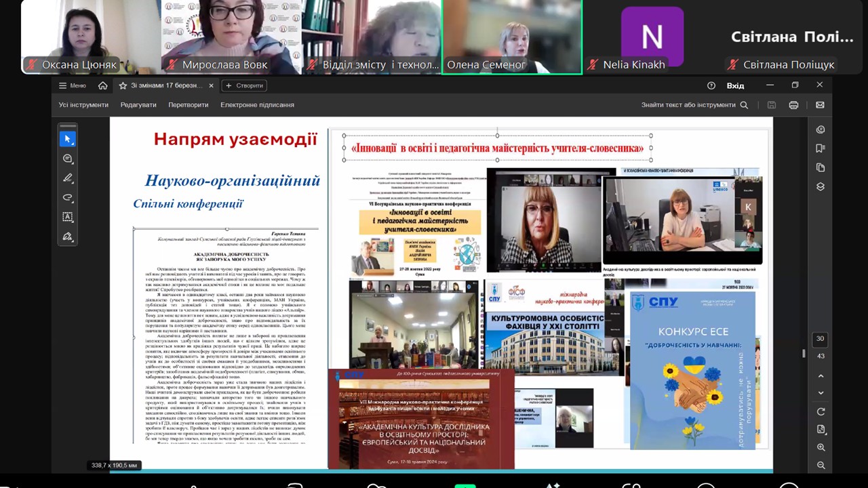The width and height of the screenshot is (868, 488).
Task: Open the bookmarks panel icon
Action: coord(821,148)
